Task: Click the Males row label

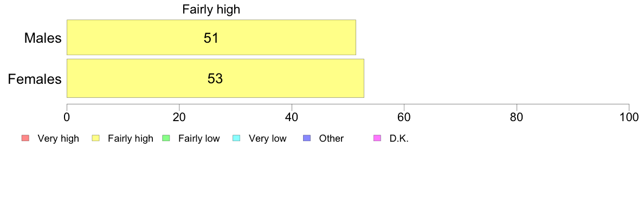Action: click(43, 38)
